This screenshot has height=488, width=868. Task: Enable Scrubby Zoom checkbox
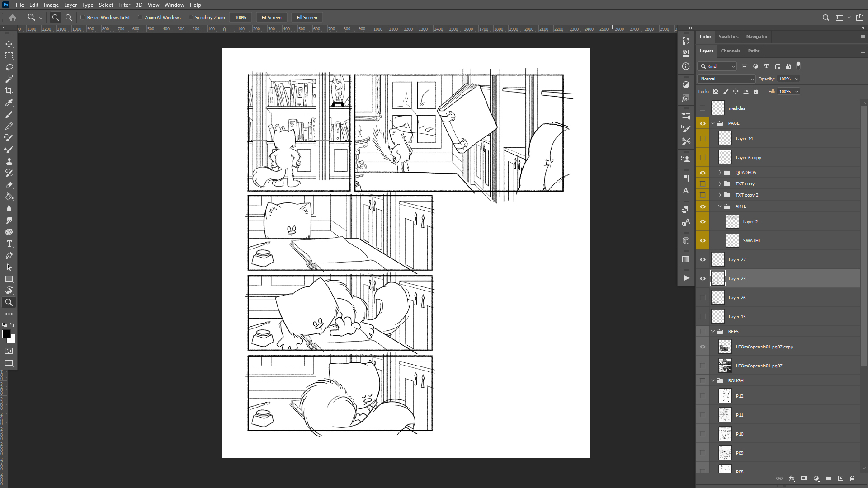pos(191,17)
